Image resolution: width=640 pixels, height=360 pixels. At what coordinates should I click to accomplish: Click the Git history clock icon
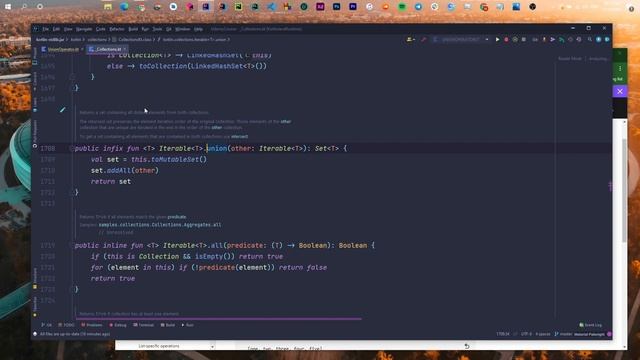click(x=570, y=40)
